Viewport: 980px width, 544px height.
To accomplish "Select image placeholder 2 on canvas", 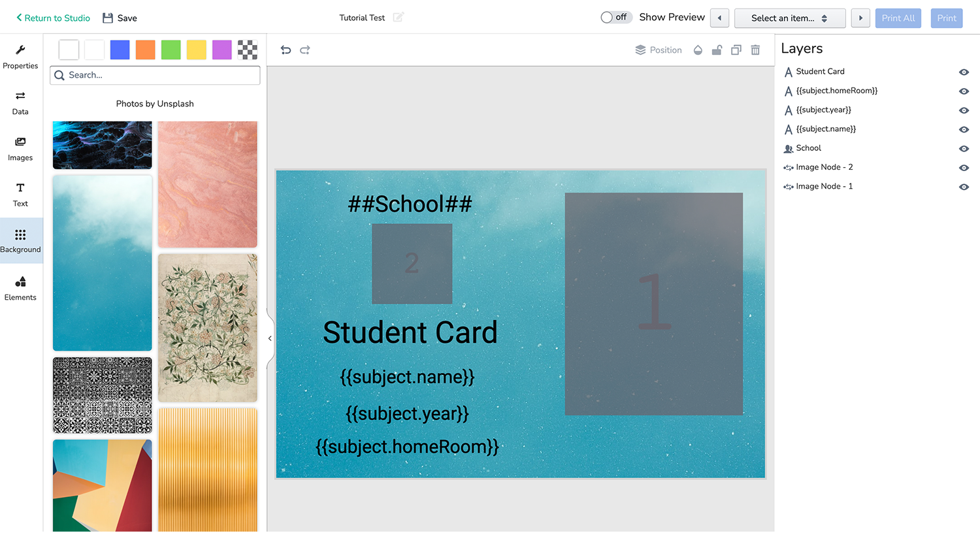I will tap(412, 264).
